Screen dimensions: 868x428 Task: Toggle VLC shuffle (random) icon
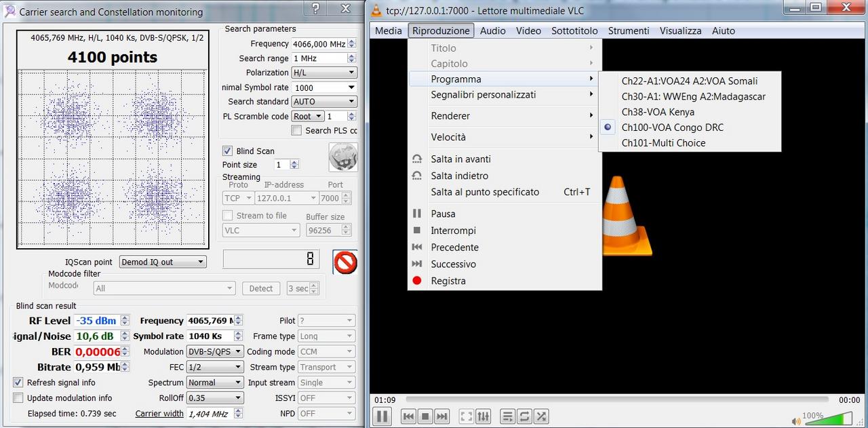coord(541,416)
